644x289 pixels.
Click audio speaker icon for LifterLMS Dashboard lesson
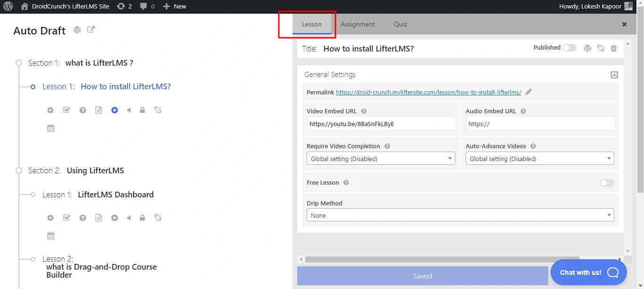129,218
